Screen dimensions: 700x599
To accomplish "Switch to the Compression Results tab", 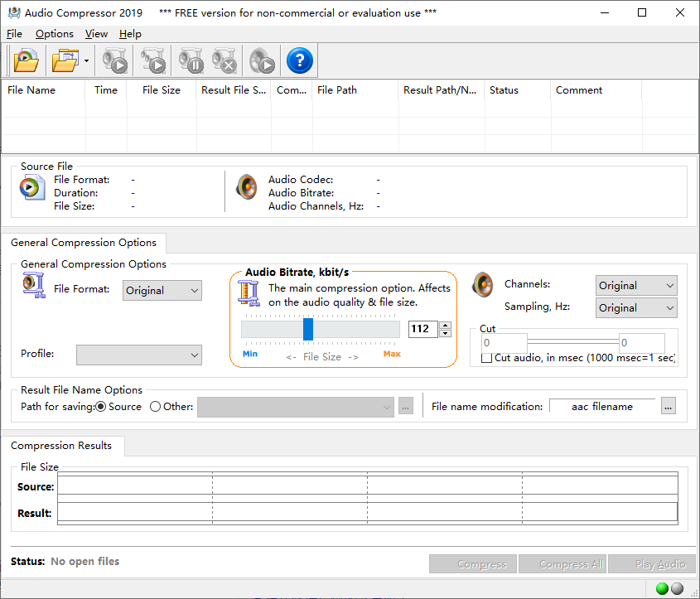I will coord(61,446).
